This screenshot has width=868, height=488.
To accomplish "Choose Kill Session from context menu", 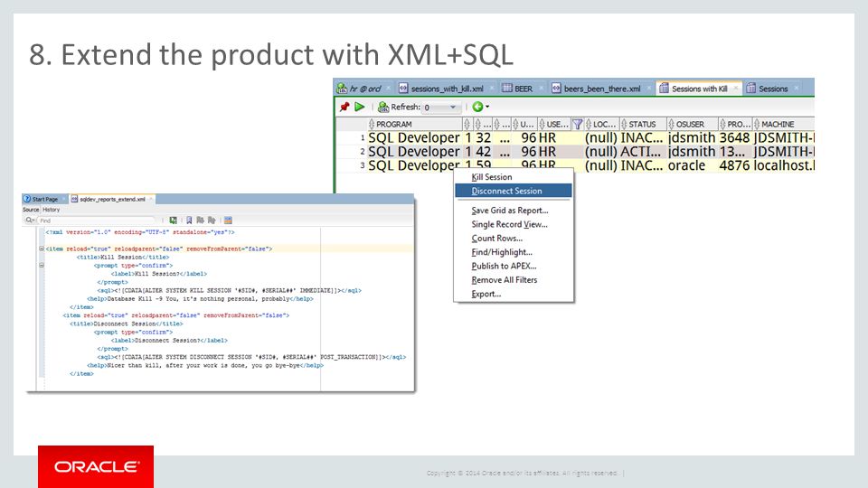I will [514, 177].
